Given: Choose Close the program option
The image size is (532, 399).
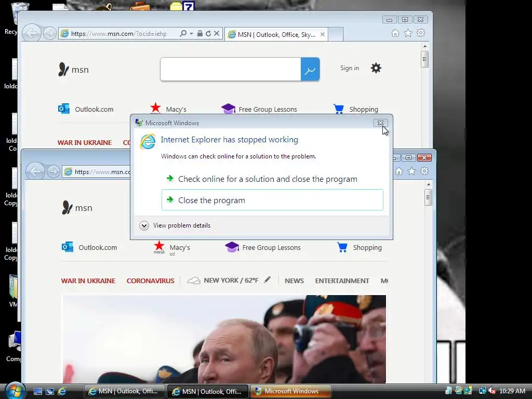Looking at the screenshot, I should tap(272, 200).
